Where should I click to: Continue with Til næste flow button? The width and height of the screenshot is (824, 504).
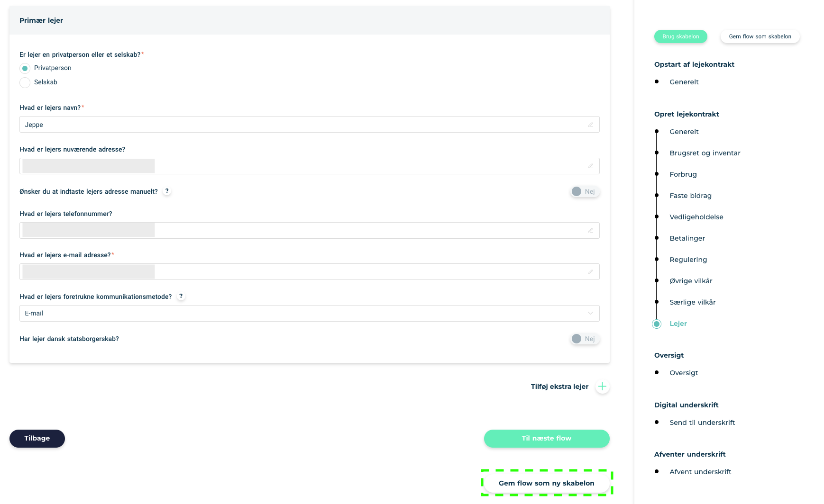click(547, 439)
